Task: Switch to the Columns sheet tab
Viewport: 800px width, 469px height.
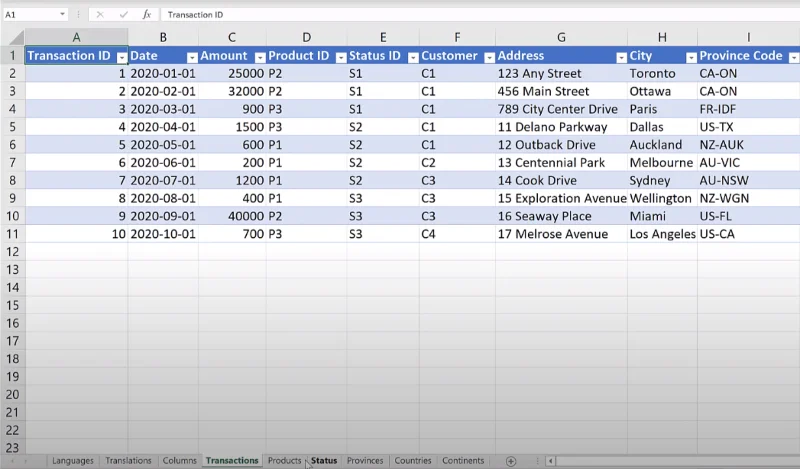Action: pyautogui.click(x=179, y=460)
